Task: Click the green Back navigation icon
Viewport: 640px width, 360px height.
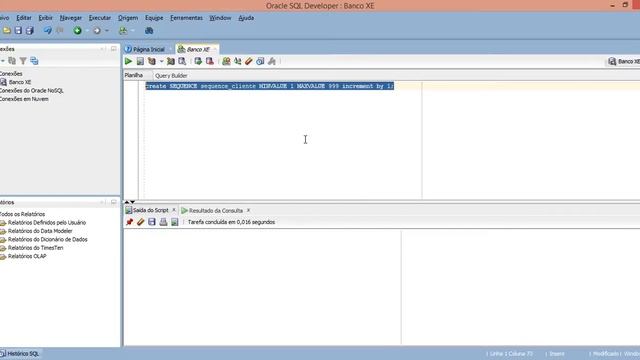Action: click(77, 31)
